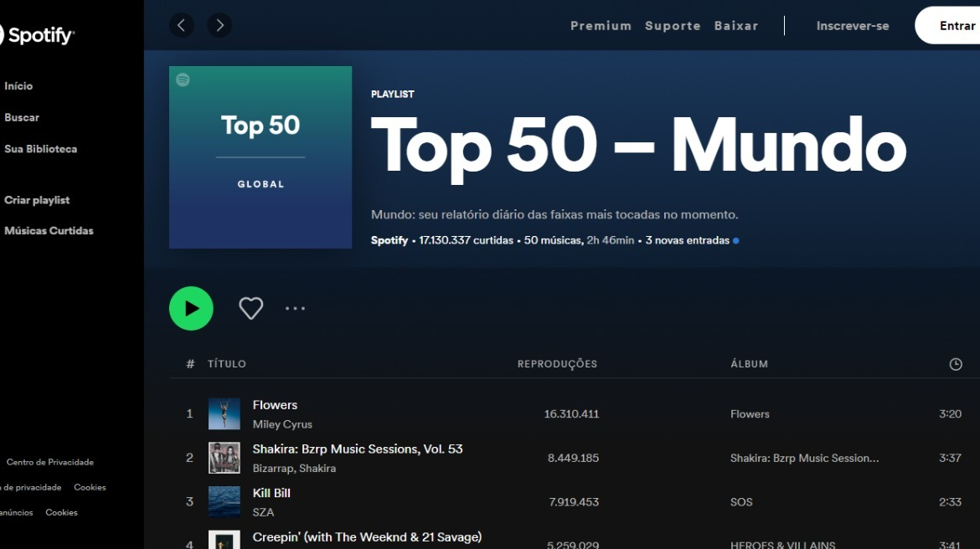Click the Spotify logo

(x=38, y=35)
